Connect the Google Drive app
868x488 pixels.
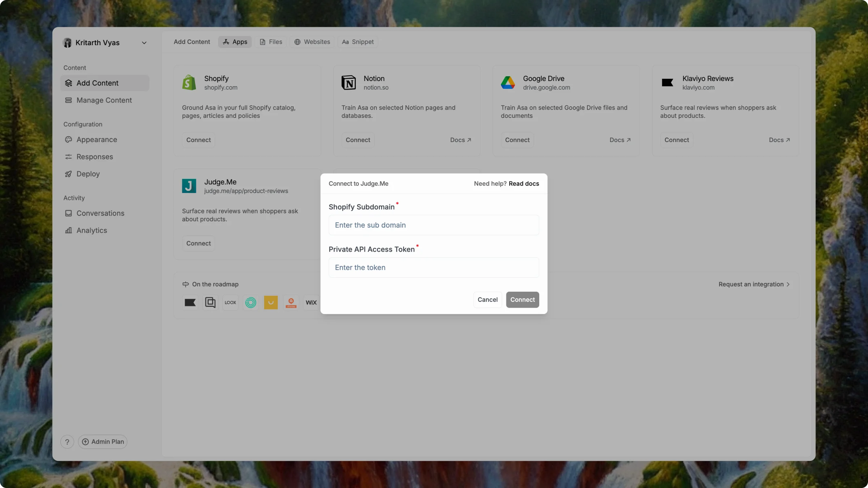coord(517,140)
